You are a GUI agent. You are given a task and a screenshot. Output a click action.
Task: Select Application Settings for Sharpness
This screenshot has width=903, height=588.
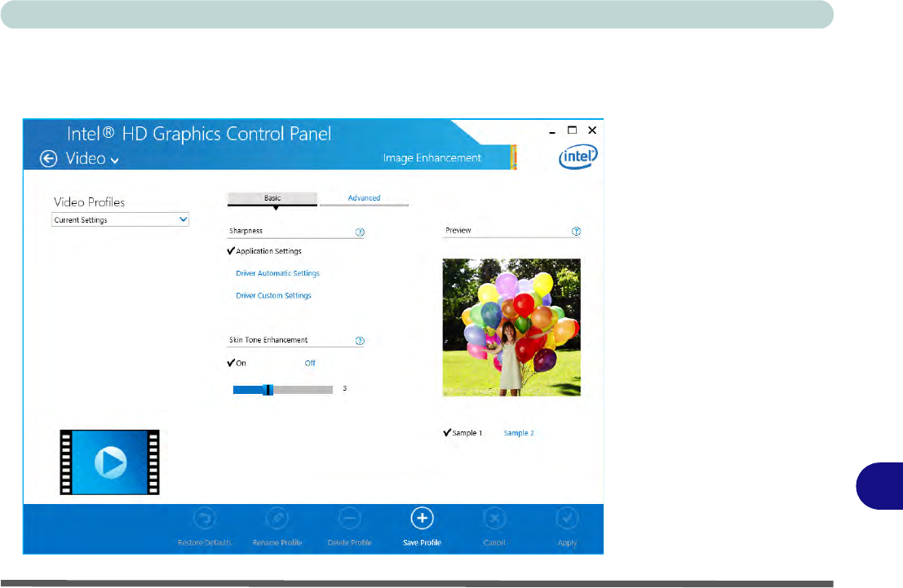pos(264,251)
